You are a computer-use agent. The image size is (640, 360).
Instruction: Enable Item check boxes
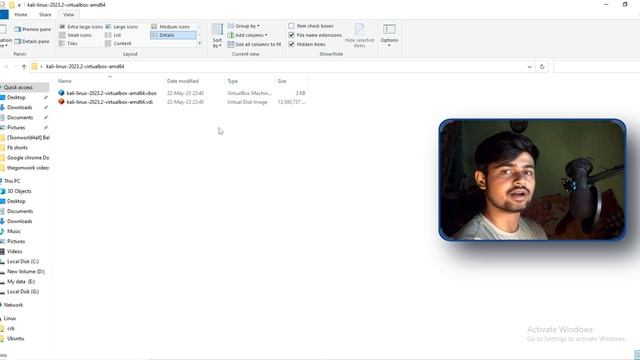click(311, 26)
